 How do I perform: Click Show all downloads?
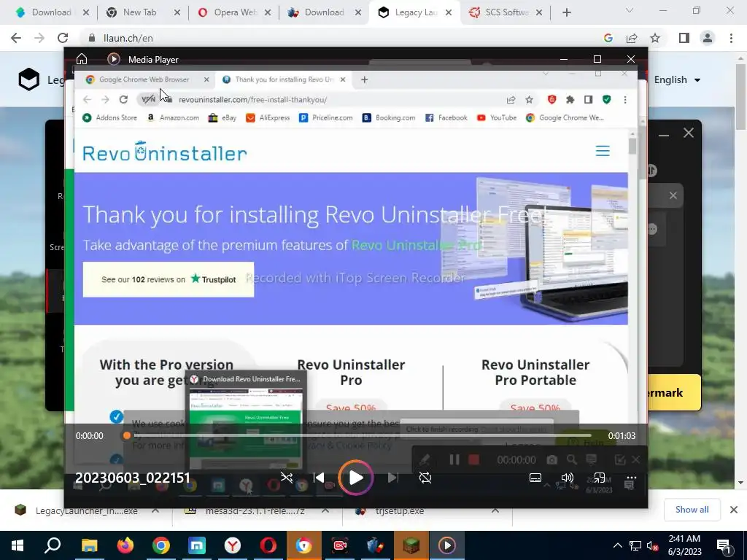pos(692,510)
